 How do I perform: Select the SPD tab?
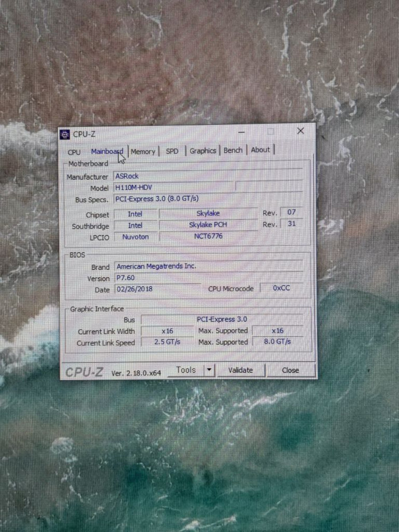tap(172, 151)
